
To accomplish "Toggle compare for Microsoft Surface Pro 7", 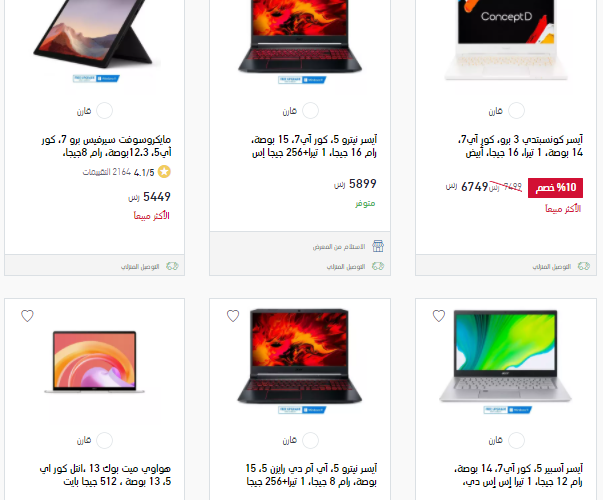I will pos(105,111).
